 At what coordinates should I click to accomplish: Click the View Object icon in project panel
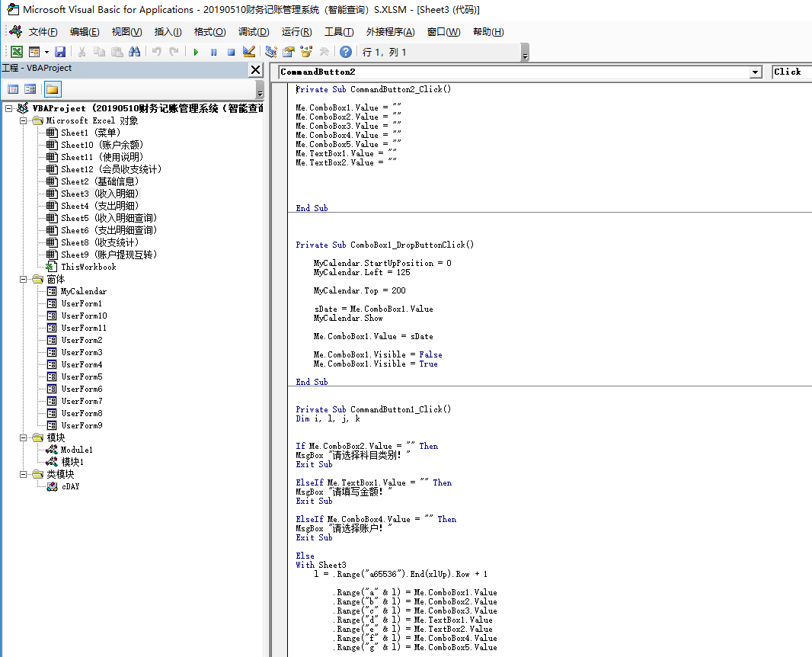(x=30, y=89)
